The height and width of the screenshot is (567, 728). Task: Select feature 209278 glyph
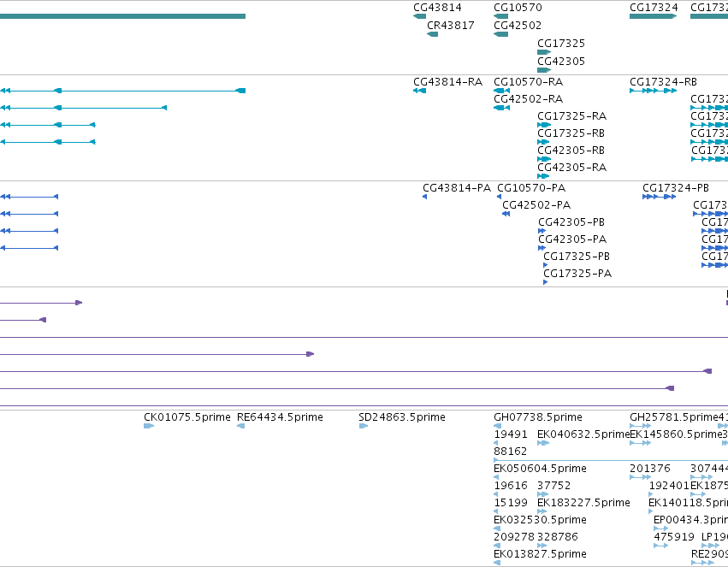tap(496, 546)
